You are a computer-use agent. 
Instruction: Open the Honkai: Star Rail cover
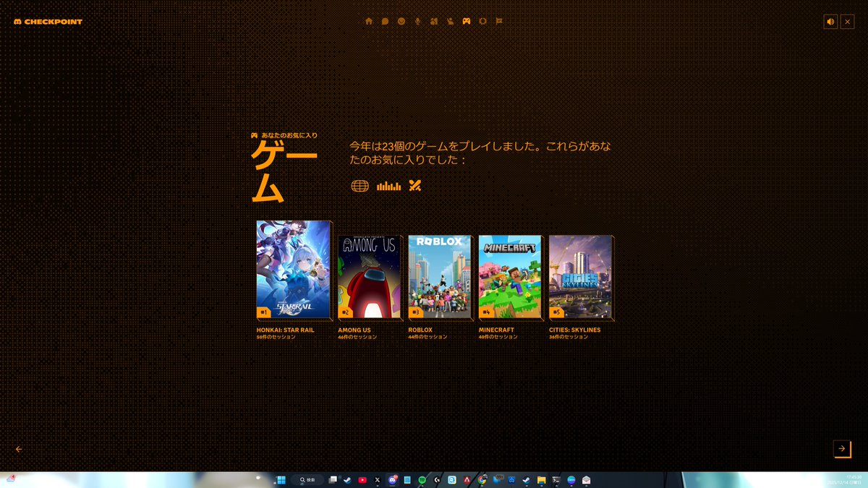click(294, 270)
